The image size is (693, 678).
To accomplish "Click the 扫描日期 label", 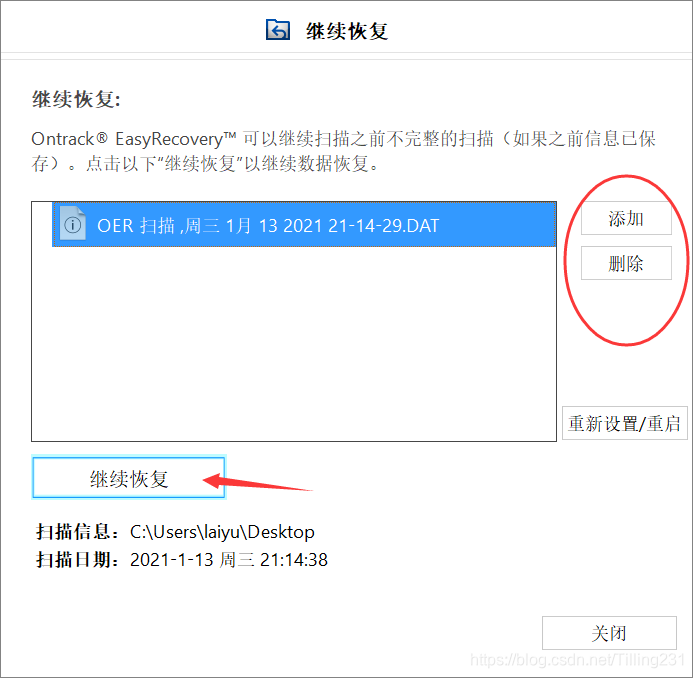I will tap(77, 560).
